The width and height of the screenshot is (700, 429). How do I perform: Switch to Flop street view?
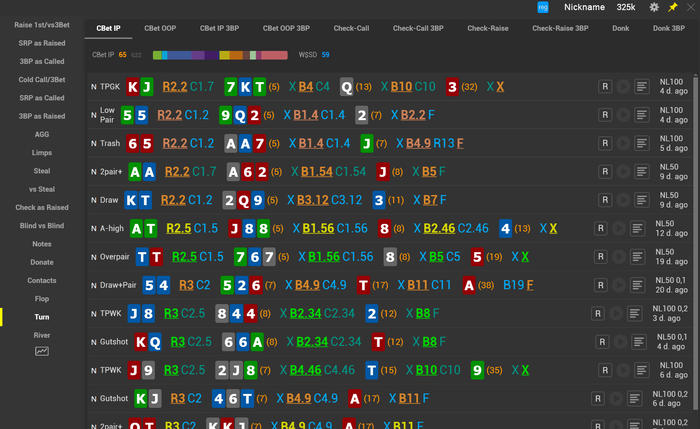42,299
